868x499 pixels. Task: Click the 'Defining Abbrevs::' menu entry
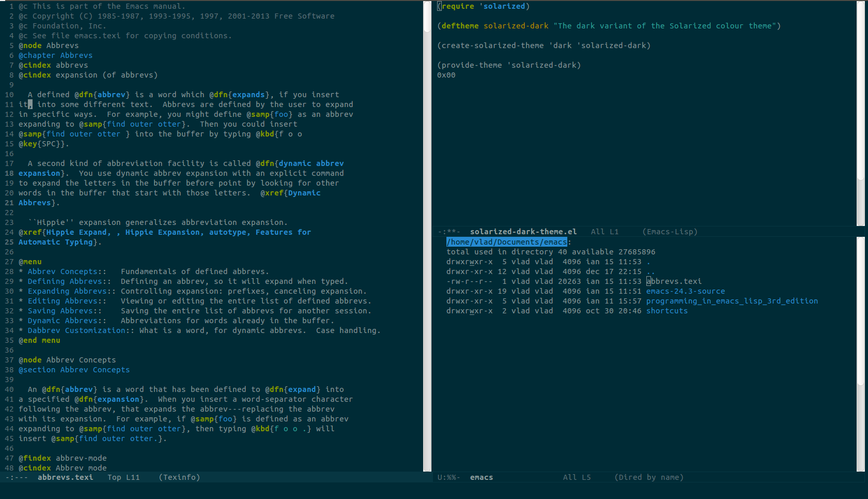(69, 281)
